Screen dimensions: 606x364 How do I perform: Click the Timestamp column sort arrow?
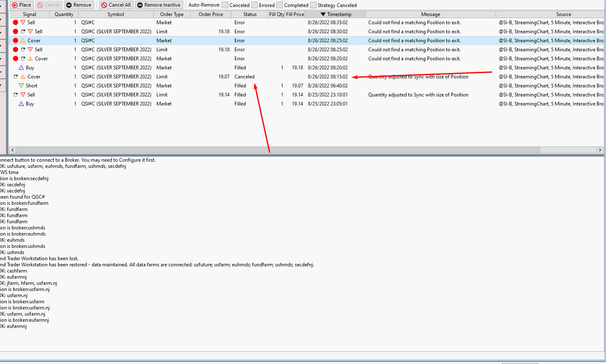click(x=323, y=14)
